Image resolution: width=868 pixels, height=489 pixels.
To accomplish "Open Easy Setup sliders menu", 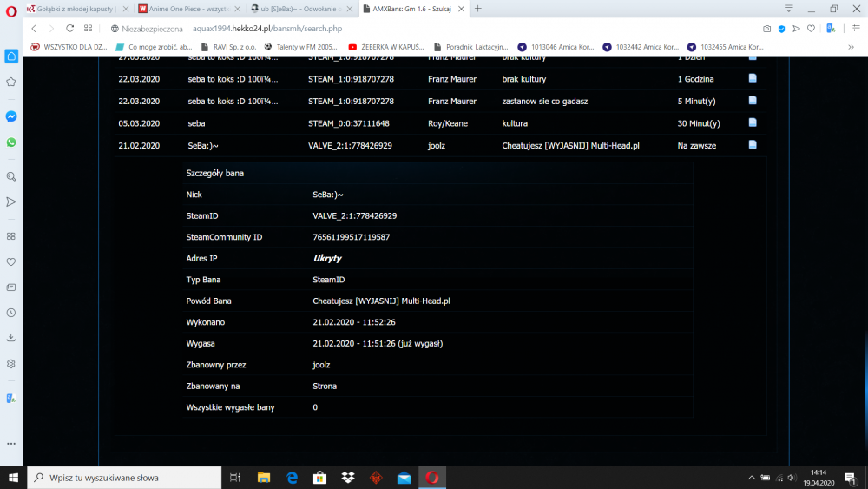I will 855,28.
